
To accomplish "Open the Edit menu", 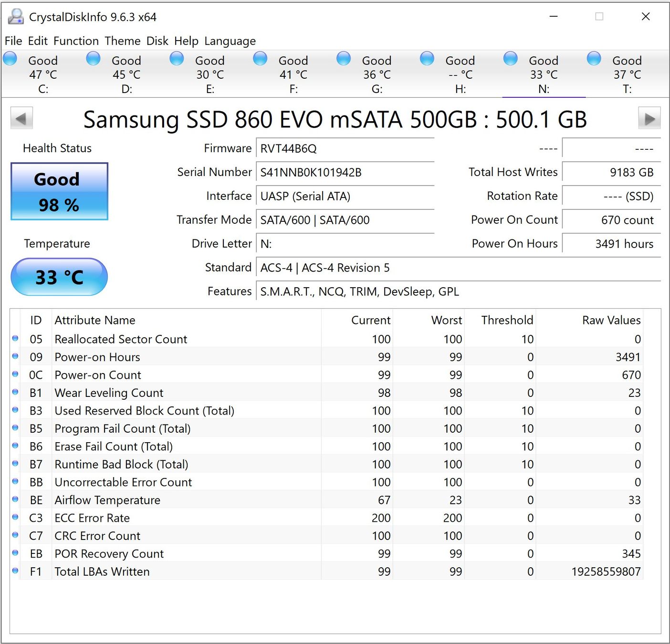I will pyautogui.click(x=38, y=41).
